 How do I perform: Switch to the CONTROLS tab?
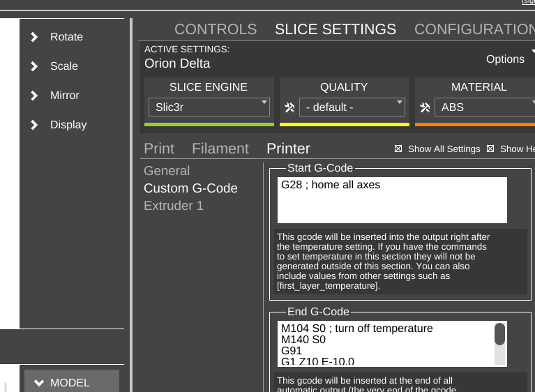(216, 29)
